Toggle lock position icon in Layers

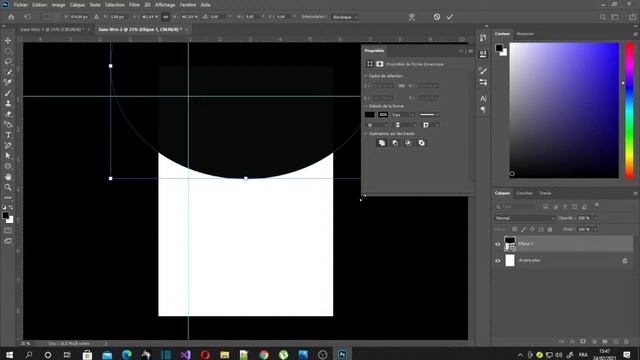(532, 229)
